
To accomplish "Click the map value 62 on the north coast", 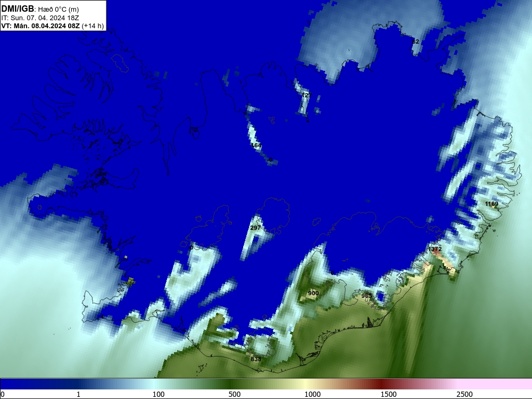I will pos(415,41).
